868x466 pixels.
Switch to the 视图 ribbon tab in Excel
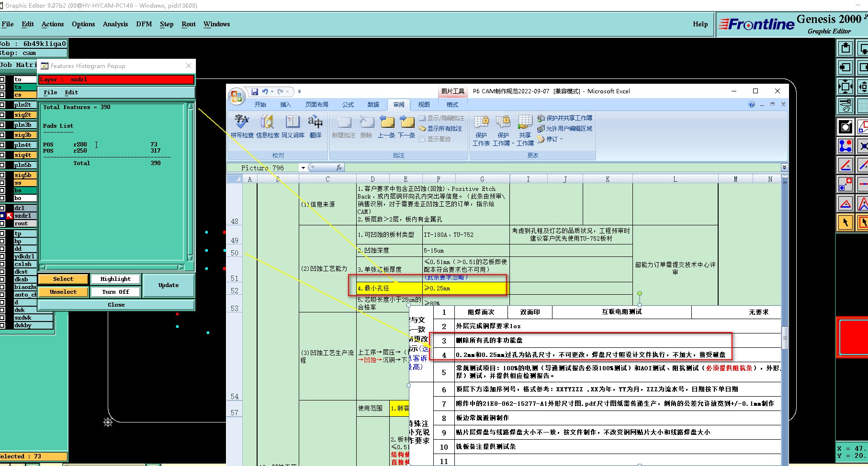tap(424, 104)
